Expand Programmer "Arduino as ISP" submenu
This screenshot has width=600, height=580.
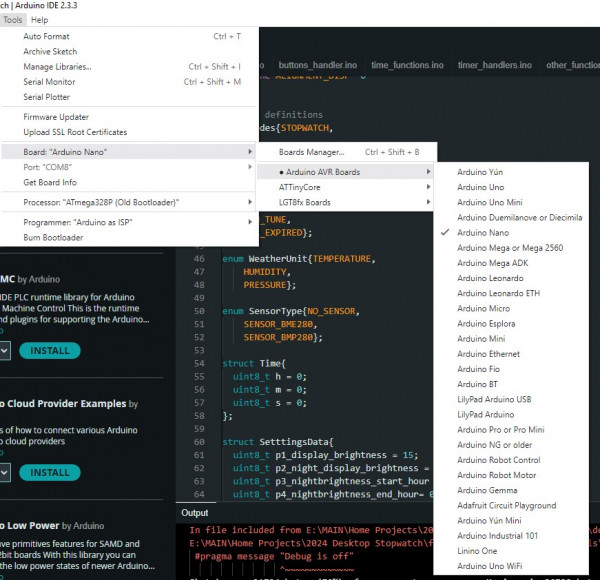(129, 222)
